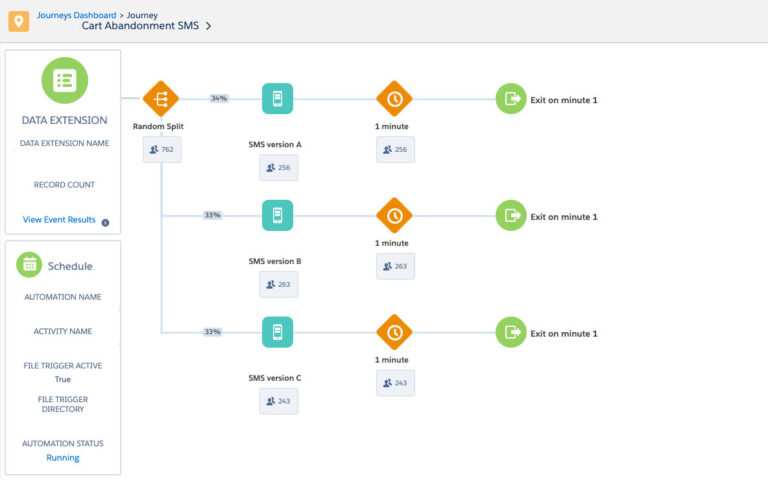
Task: Click the Running automation status link
Action: point(63,458)
